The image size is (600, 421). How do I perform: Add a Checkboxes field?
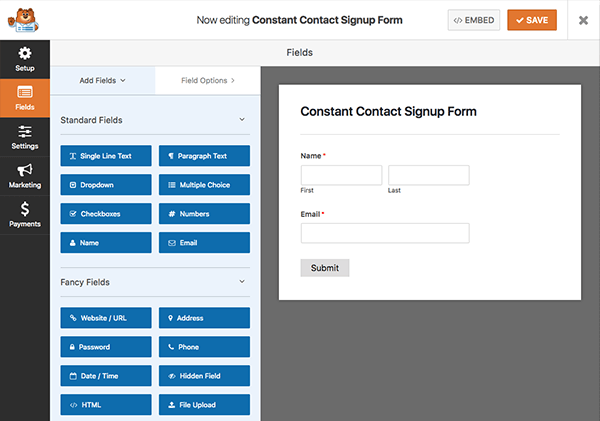click(106, 214)
